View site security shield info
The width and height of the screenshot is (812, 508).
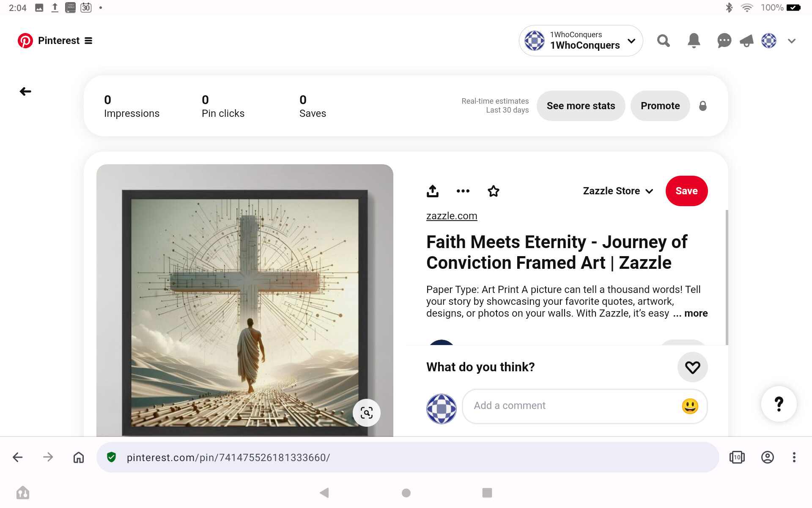point(111,457)
